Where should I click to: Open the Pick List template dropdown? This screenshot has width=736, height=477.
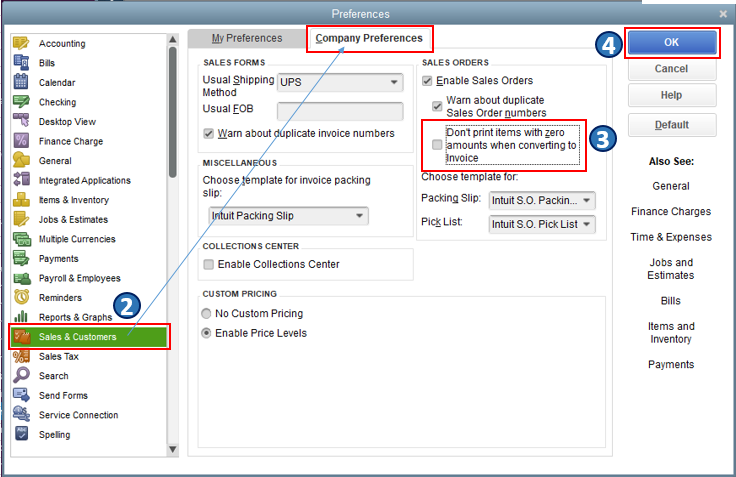point(542,224)
